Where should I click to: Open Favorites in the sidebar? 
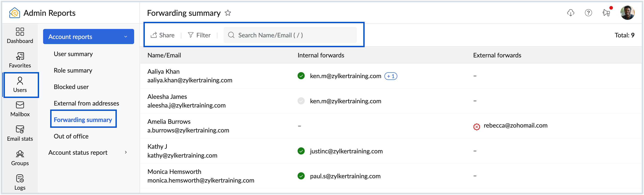pos(20,60)
